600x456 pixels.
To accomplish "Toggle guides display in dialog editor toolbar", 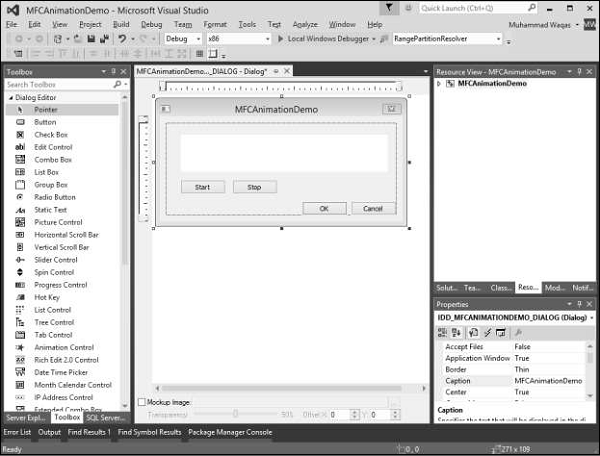I will (x=213, y=54).
